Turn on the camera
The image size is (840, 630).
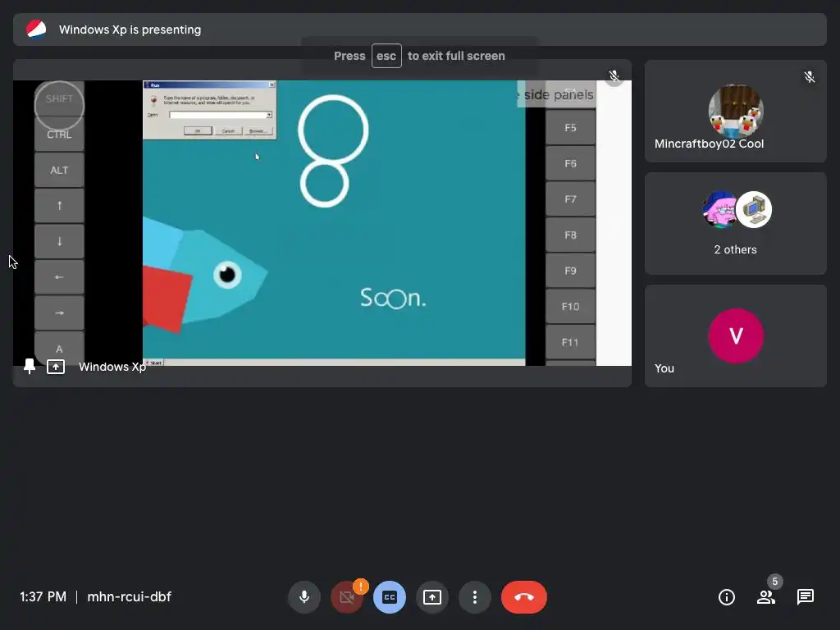(347, 597)
